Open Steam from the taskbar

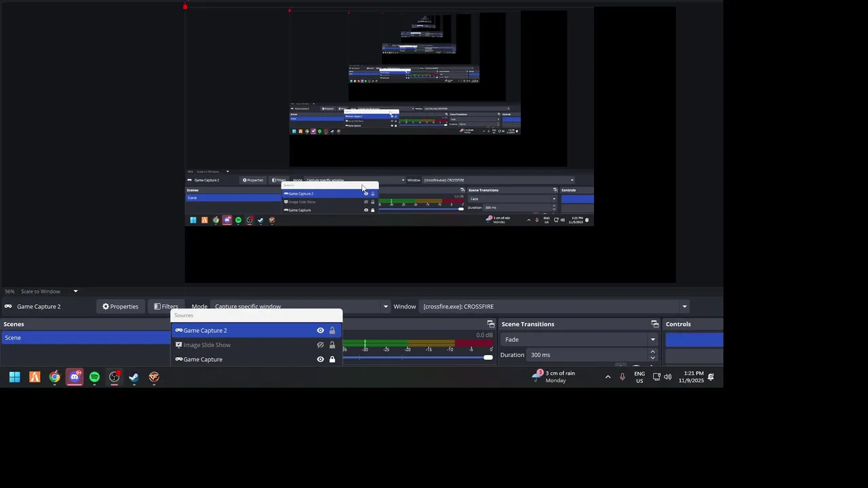134,378
